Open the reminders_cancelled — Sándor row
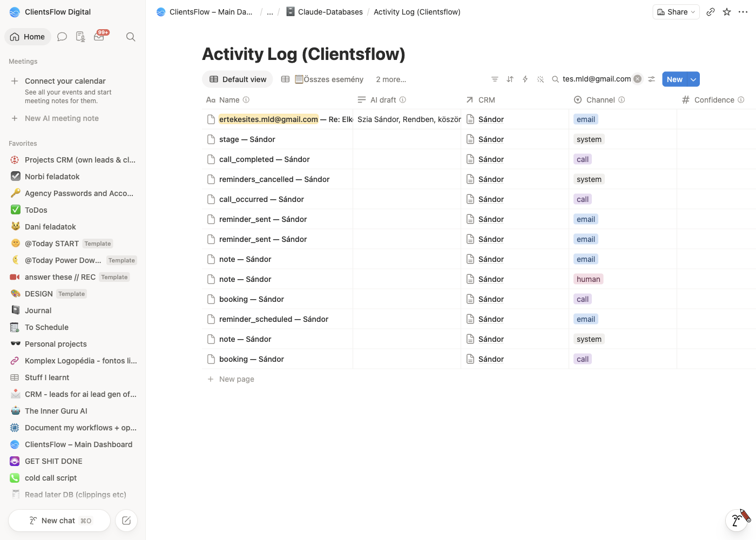The image size is (756, 540). click(x=274, y=179)
